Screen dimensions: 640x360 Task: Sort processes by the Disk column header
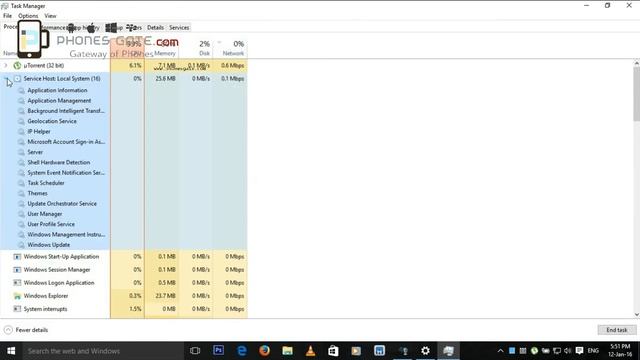[x=196, y=47]
